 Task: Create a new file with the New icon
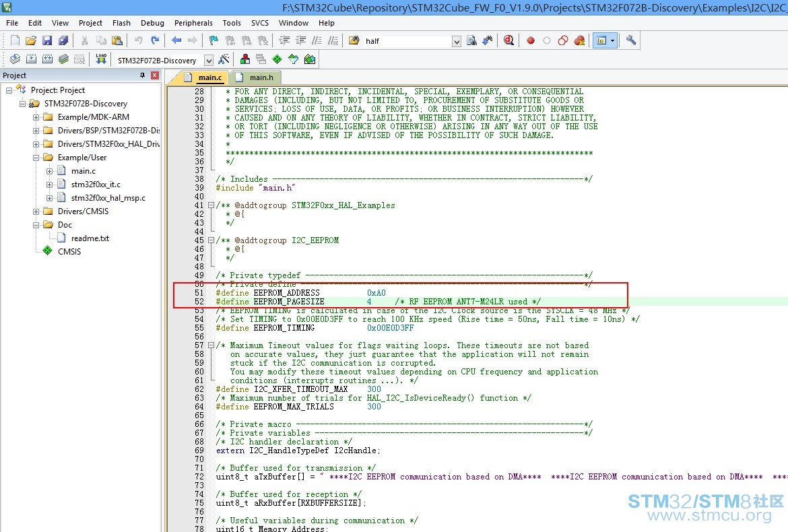pyautogui.click(x=15, y=40)
